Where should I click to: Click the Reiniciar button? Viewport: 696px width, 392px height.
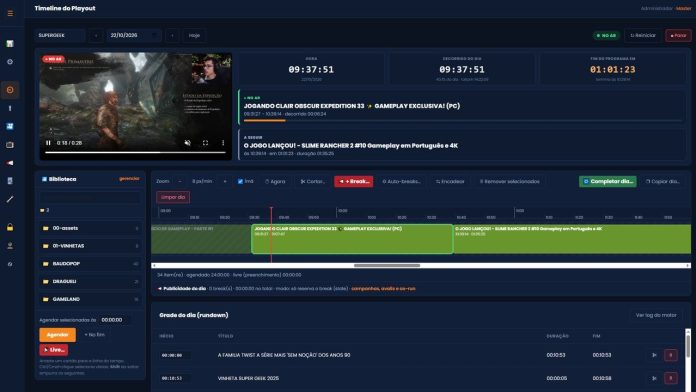point(643,35)
